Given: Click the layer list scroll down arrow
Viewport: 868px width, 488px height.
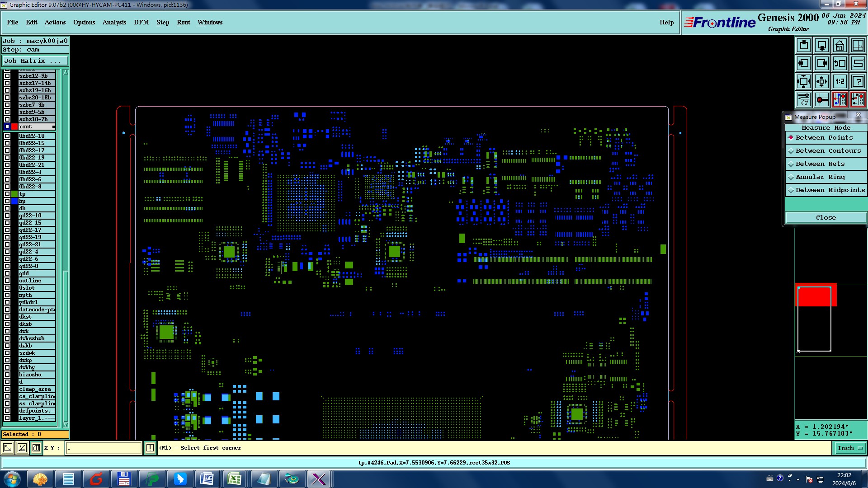Looking at the screenshot, I should pos(66,425).
